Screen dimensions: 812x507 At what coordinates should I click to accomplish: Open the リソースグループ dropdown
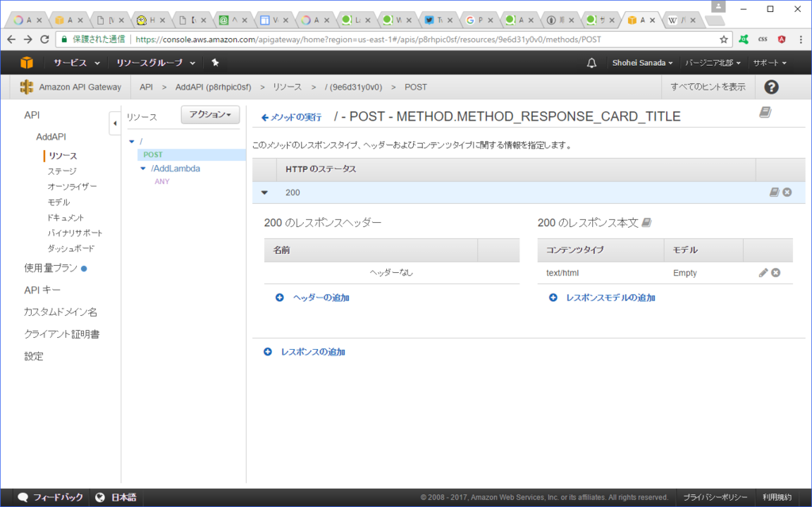155,63
